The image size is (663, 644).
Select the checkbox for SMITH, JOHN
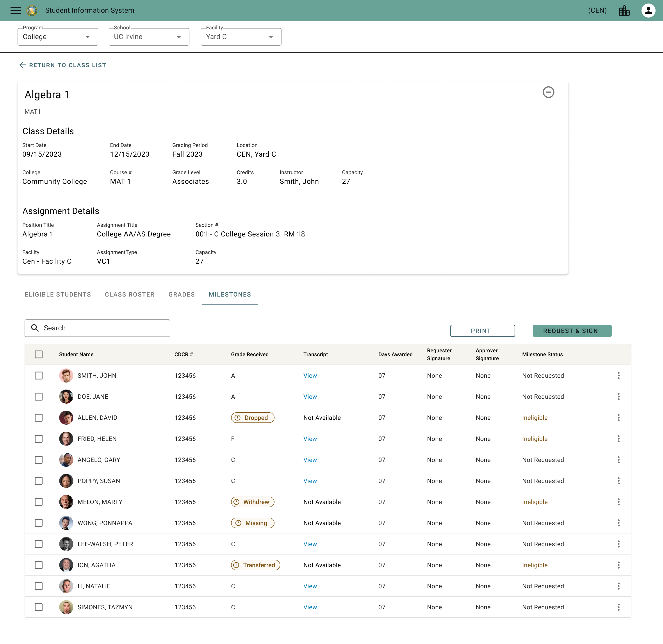coord(39,375)
